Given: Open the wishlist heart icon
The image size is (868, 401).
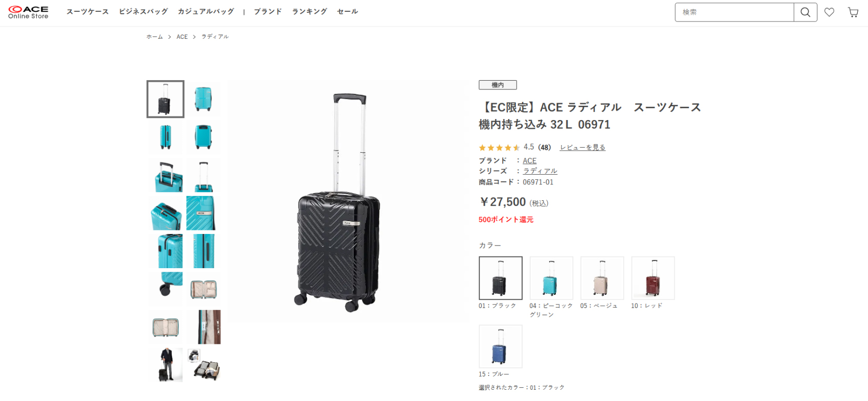Looking at the screenshot, I should click(x=829, y=12).
